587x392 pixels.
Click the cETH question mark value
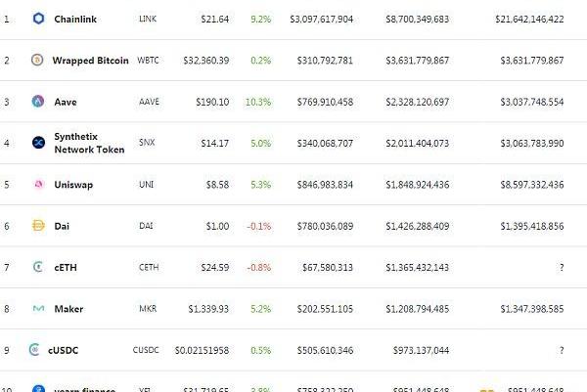pyautogui.click(x=561, y=267)
